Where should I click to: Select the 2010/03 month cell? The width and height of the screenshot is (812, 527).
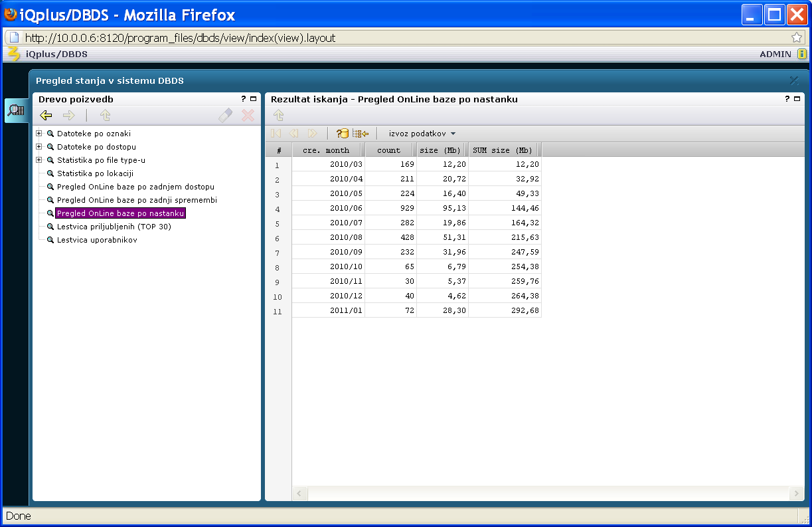pos(328,164)
